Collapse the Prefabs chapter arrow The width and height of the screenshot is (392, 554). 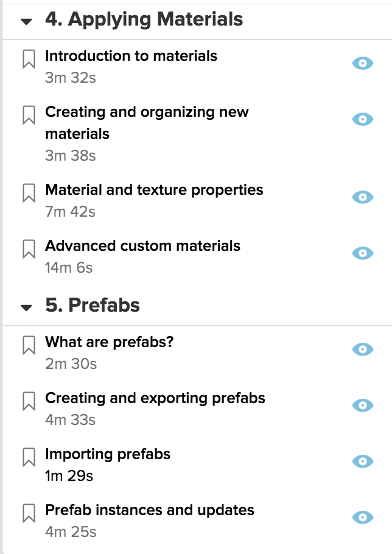click(27, 307)
